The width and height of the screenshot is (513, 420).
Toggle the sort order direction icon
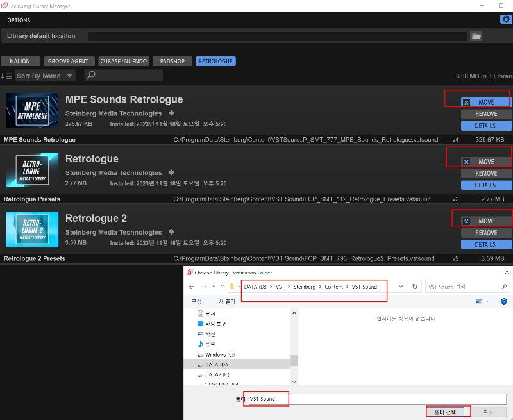(x=6, y=76)
